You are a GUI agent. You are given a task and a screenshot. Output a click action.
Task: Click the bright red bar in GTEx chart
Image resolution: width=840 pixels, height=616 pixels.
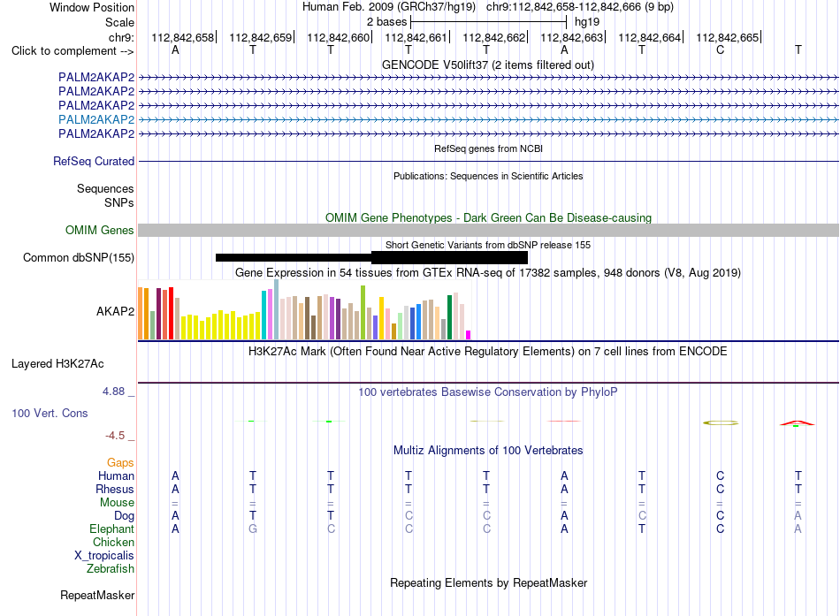(x=171, y=314)
